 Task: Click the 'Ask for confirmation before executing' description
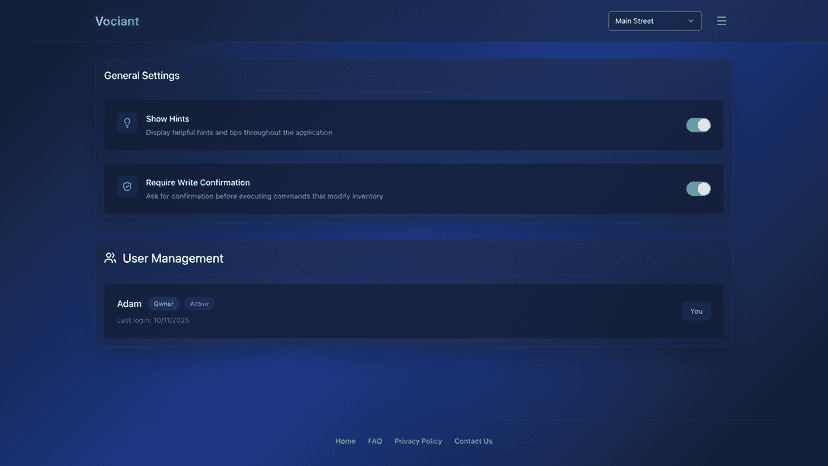[x=265, y=196]
